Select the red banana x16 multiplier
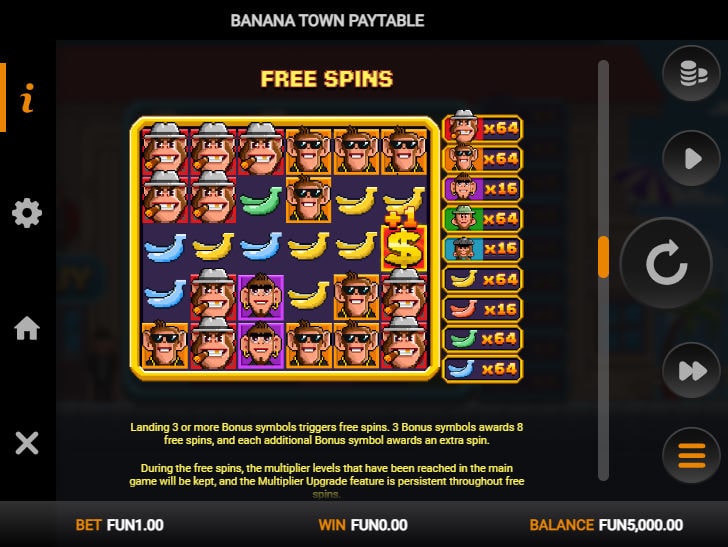Viewport: 728px width, 547px height. pos(483,309)
